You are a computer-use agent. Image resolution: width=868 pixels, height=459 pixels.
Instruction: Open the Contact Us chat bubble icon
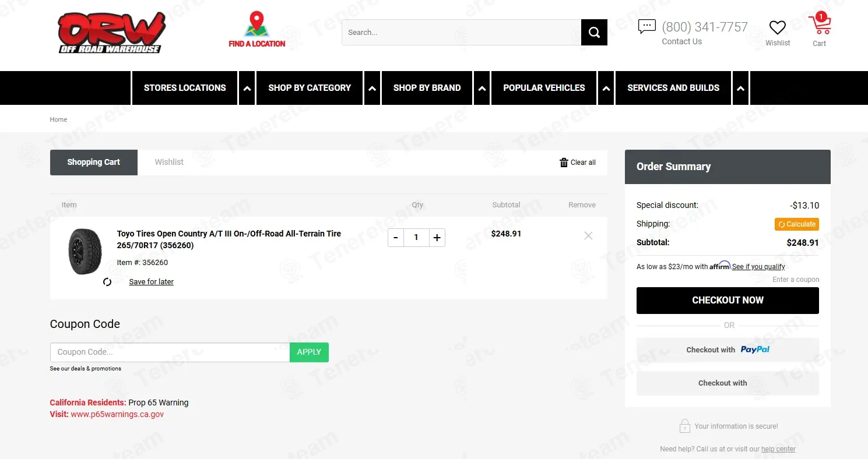tap(647, 27)
